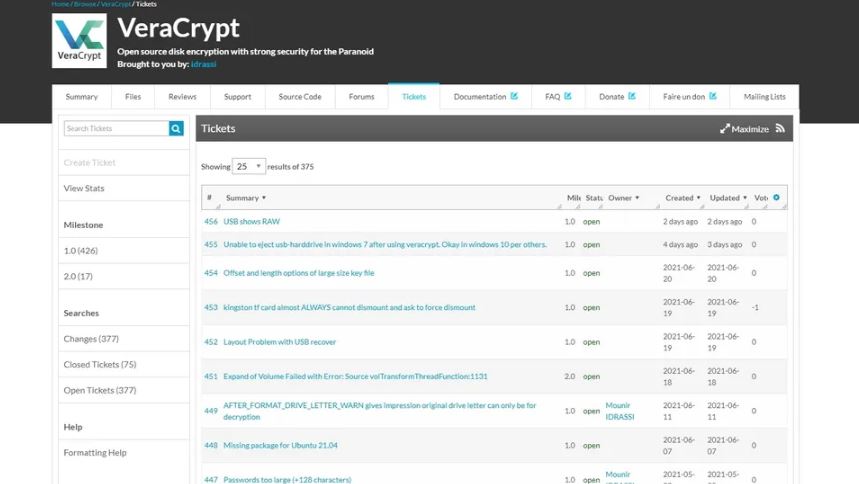Open the tickets RSS feed icon
The height and width of the screenshot is (484, 859).
click(780, 128)
